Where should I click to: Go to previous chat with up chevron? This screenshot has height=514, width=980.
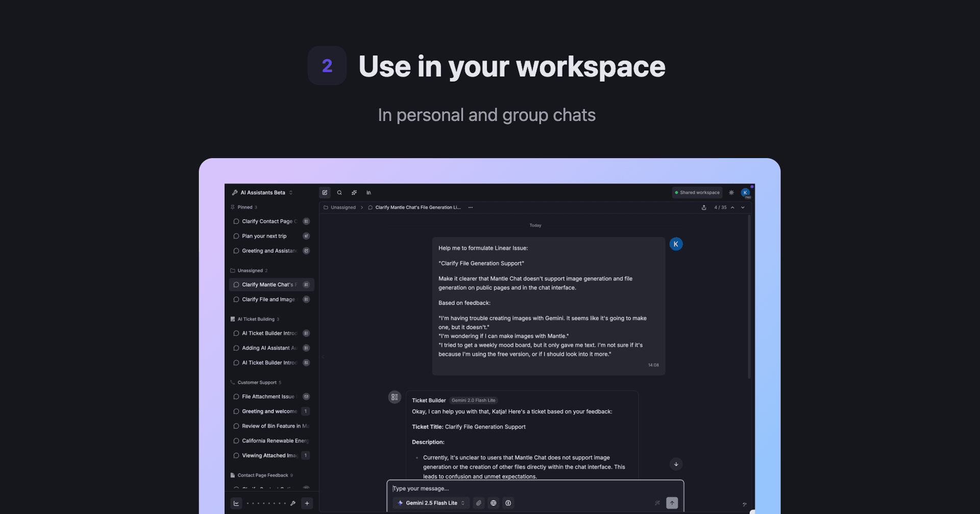[x=732, y=208]
